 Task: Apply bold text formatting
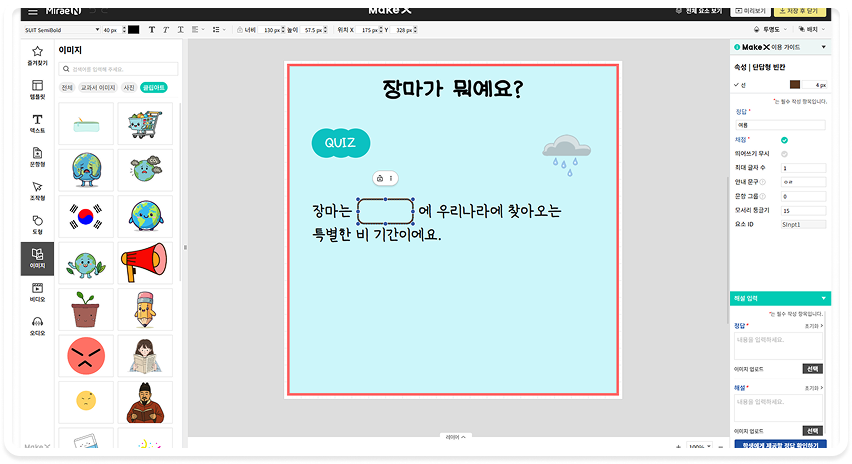pos(152,30)
